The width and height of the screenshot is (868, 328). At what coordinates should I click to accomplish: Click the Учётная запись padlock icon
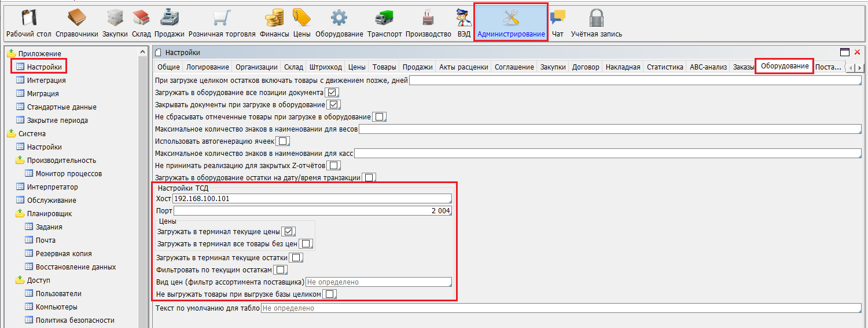coord(596,19)
